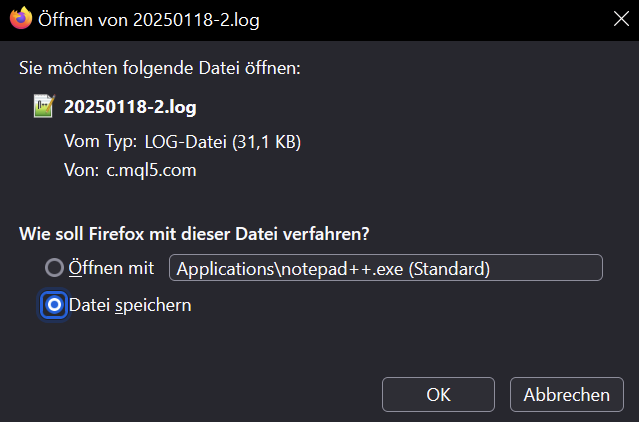Select the "Öffnen mit" radio button
This screenshot has width=639, height=422.
point(54,268)
